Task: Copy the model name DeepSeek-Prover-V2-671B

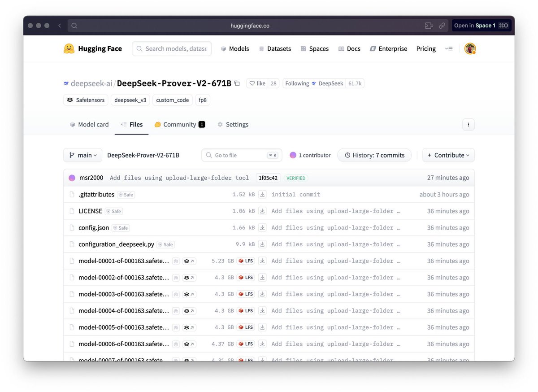Action: pyautogui.click(x=237, y=83)
